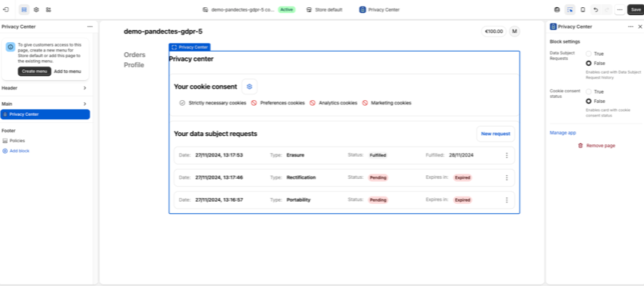
Task: Open Orders in customer account menu
Action: (x=135, y=55)
